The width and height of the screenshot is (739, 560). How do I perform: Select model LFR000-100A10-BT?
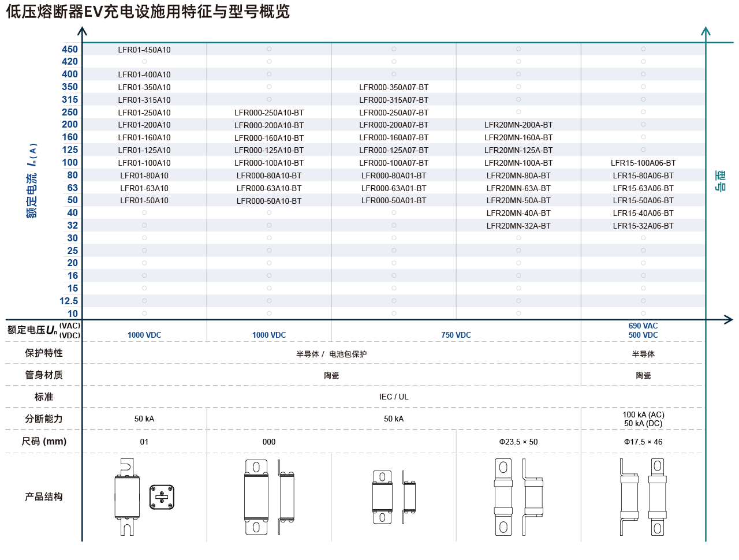(269, 163)
